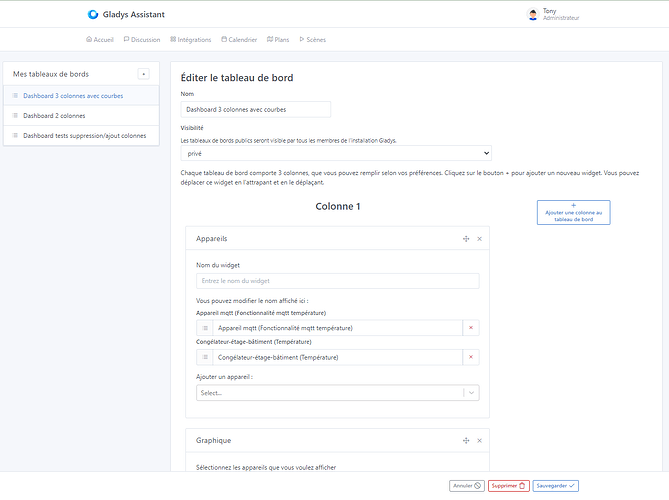The image size is (669, 500).
Task: Go to the Scènes navigation tab
Action: [309, 40]
